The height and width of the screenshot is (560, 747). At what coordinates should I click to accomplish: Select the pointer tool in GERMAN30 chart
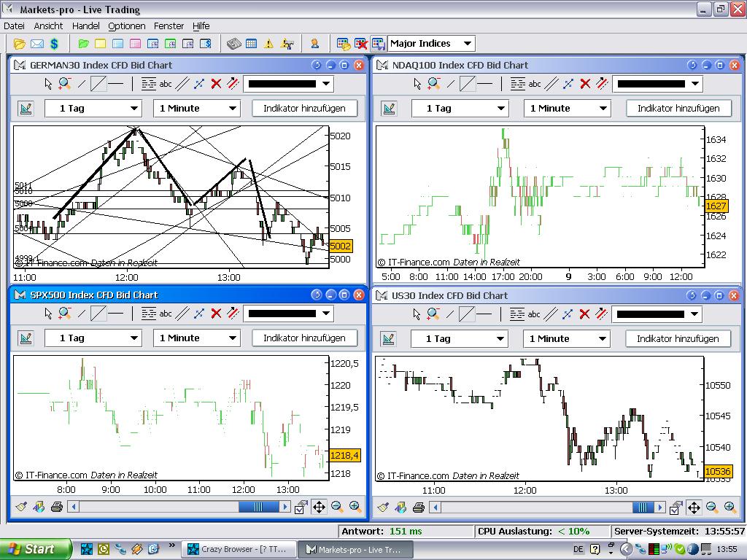pos(48,84)
